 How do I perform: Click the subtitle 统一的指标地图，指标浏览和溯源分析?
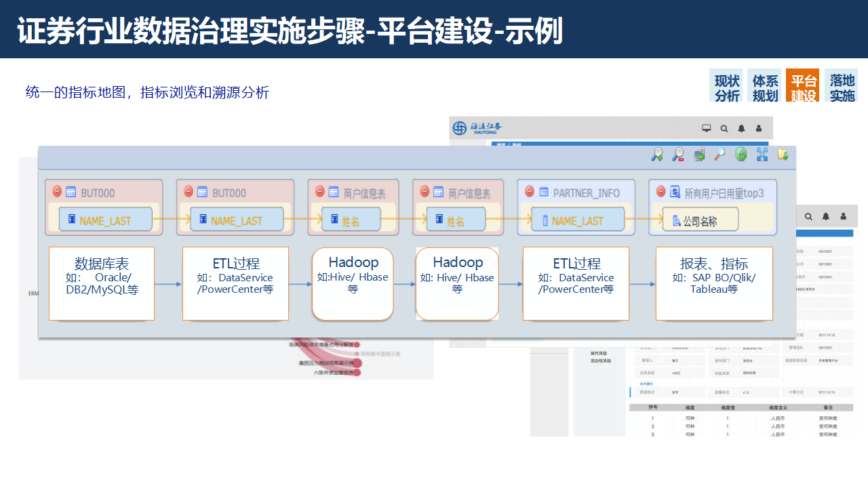point(147,92)
